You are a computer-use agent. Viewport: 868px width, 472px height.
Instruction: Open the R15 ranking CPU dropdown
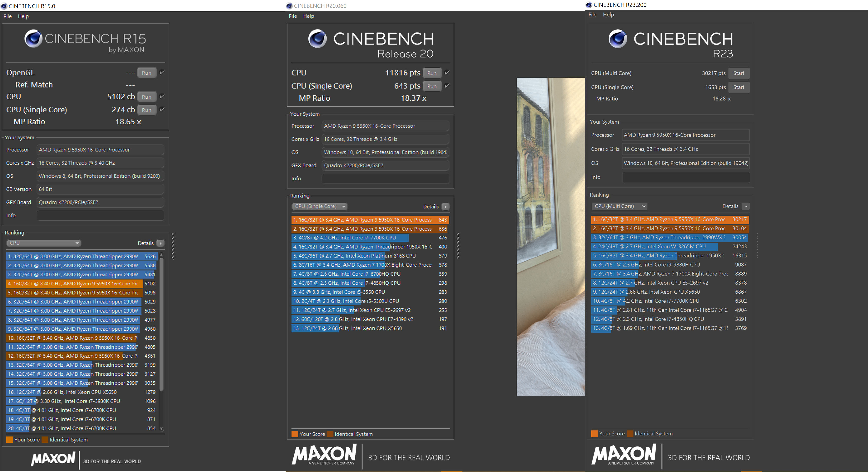coord(43,243)
